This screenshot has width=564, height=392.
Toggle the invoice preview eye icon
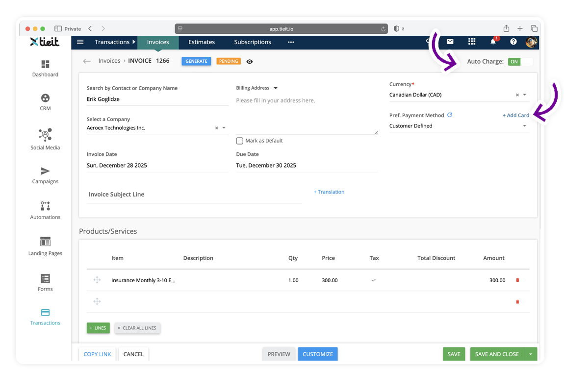[x=250, y=61]
